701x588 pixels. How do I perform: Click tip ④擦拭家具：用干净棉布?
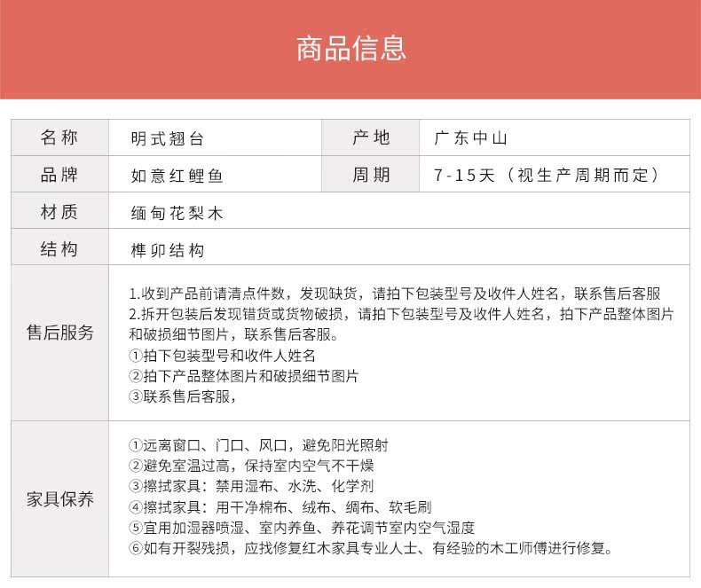tap(280, 507)
